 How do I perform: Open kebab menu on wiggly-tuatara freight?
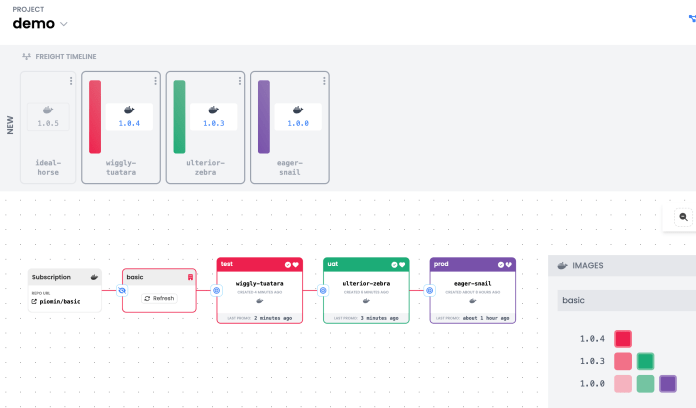click(x=156, y=81)
